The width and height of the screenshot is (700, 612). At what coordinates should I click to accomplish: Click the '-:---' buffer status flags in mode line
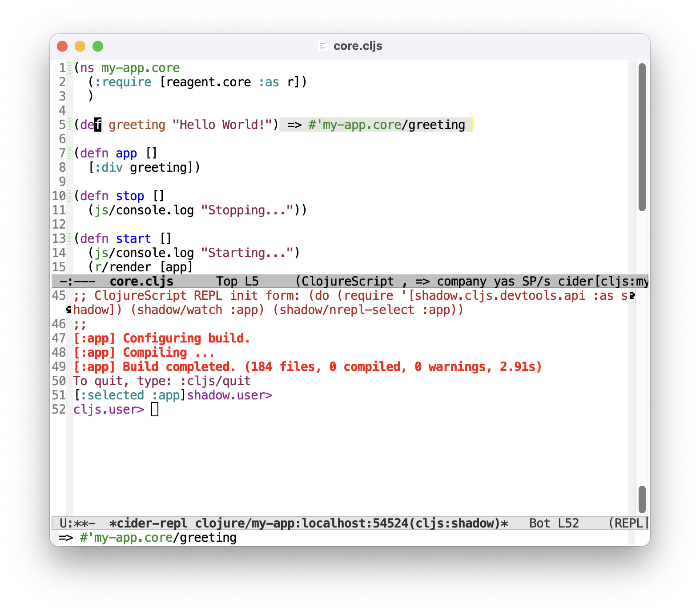[77, 281]
